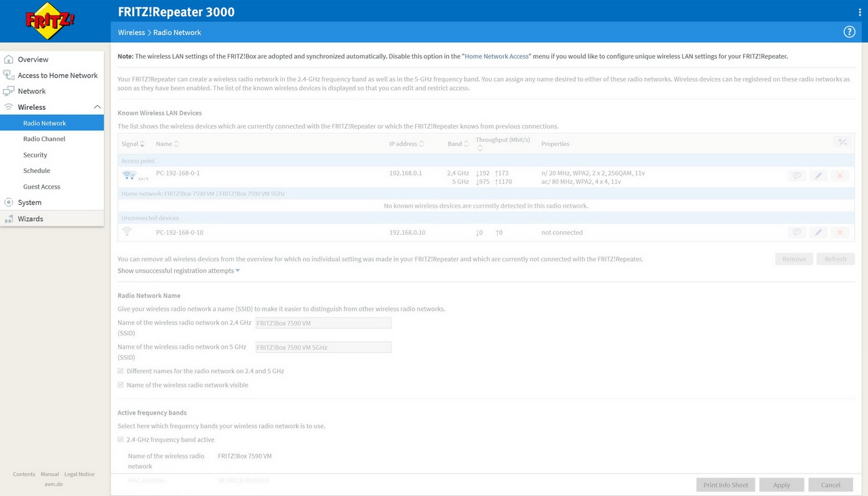Screen dimensions: 868x496
Task: Click Wireless in the breadcrumb
Action: pyautogui.click(x=132, y=32)
